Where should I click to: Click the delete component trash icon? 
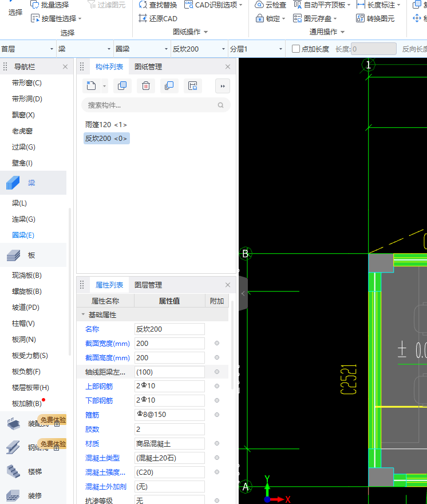[146, 86]
